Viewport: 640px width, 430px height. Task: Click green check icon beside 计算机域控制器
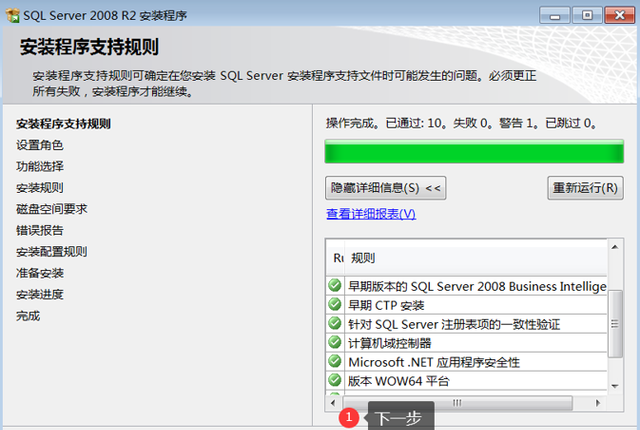pyautogui.click(x=335, y=342)
